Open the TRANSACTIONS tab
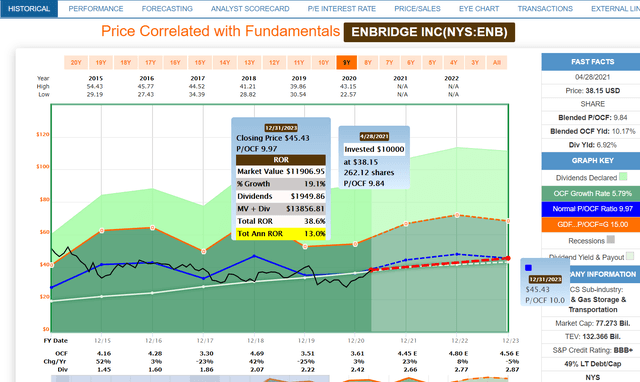The width and height of the screenshot is (640, 382). click(x=545, y=9)
